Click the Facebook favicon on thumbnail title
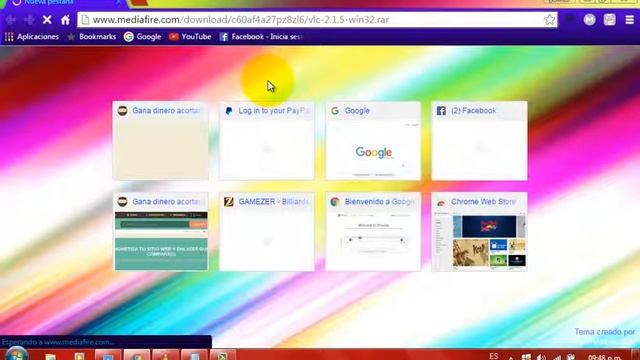Image resolution: width=640 pixels, height=360 pixels. tap(441, 111)
